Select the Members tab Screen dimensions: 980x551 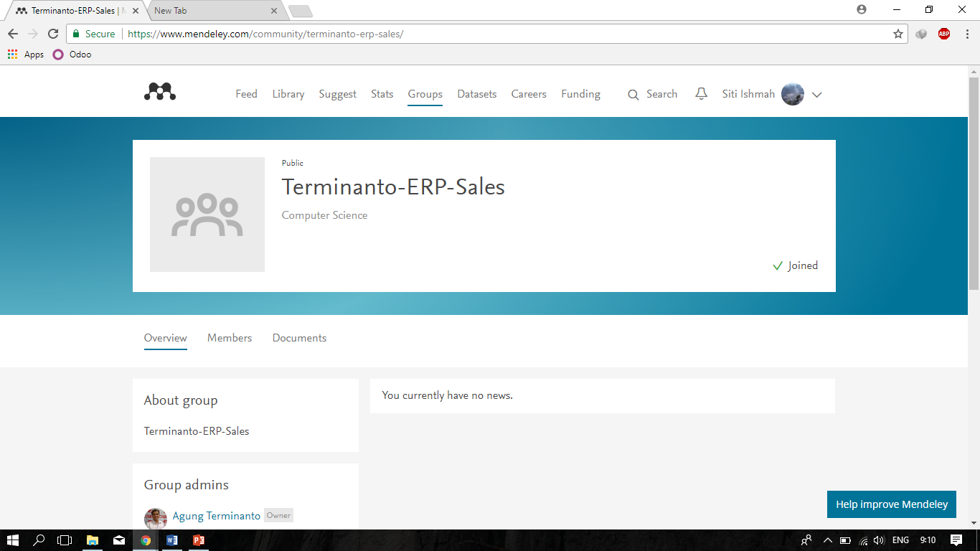pos(230,338)
